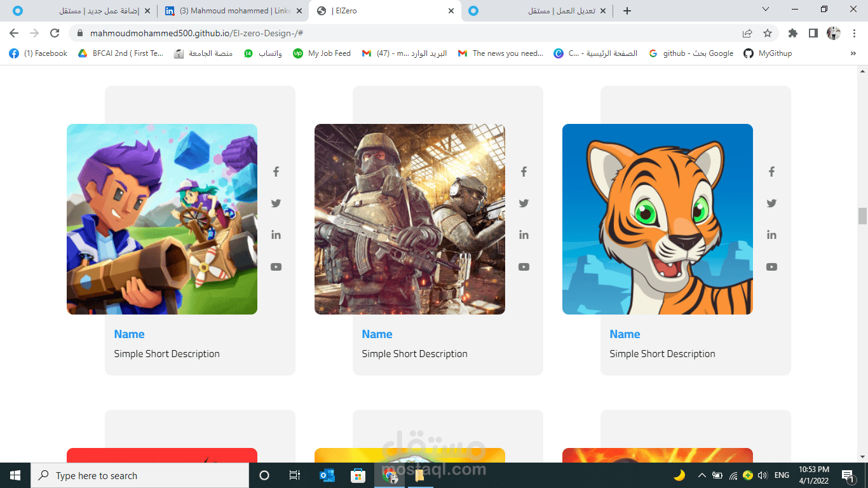The width and height of the screenshot is (868, 488).
Task: Open the BFCAI 2nd bookmark
Action: tap(121, 53)
